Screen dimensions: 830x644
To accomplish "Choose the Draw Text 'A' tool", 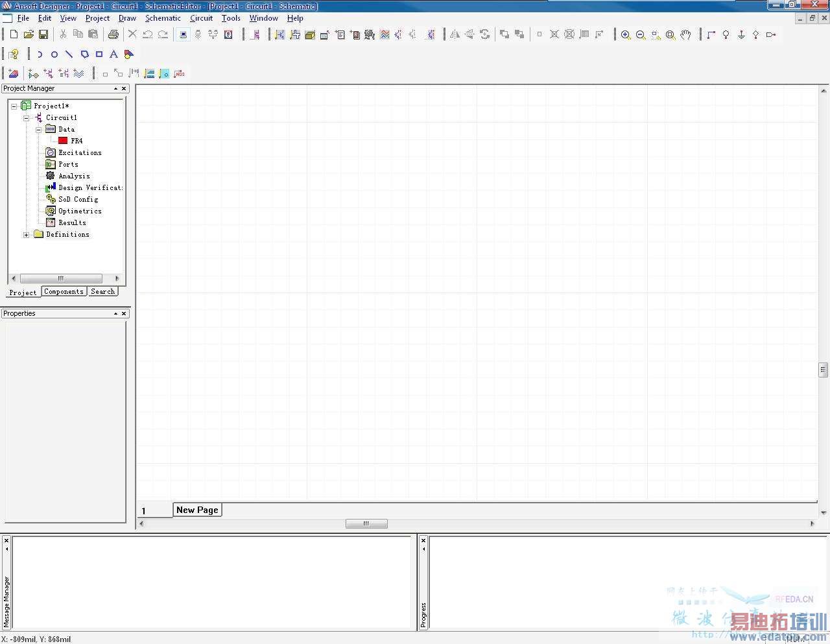I will 113,54.
